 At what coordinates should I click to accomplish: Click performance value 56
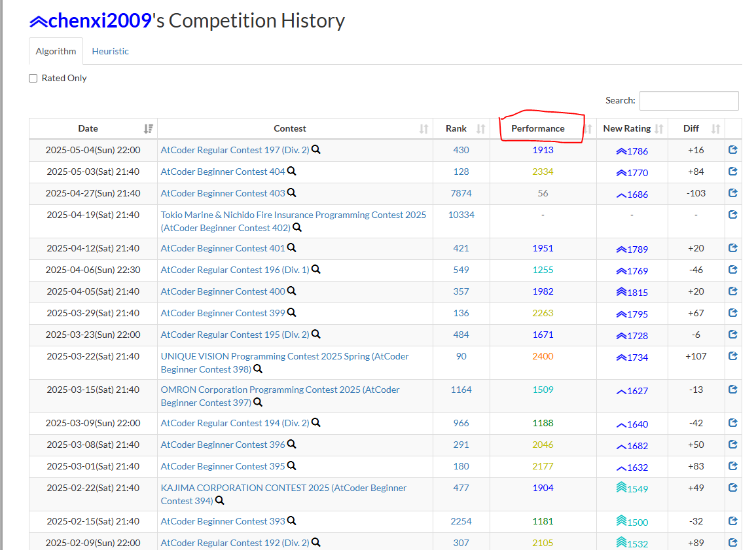(x=543, y=193)
